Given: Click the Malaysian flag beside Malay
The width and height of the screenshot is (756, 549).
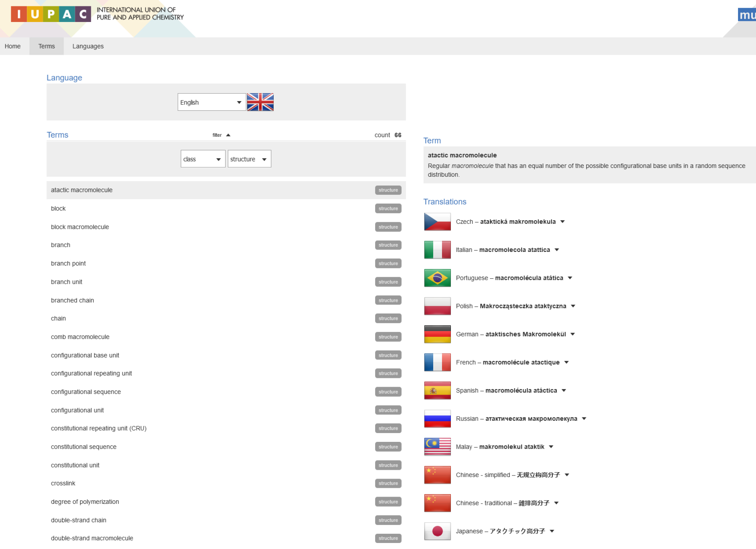Looking at the screenshot, I should [x=437, y=447].
